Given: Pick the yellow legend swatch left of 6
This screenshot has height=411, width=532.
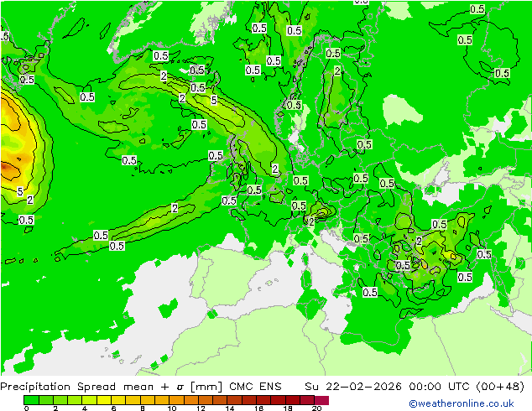Looking at the screenshot, I should pyautogui.click(x=104, y=400).
